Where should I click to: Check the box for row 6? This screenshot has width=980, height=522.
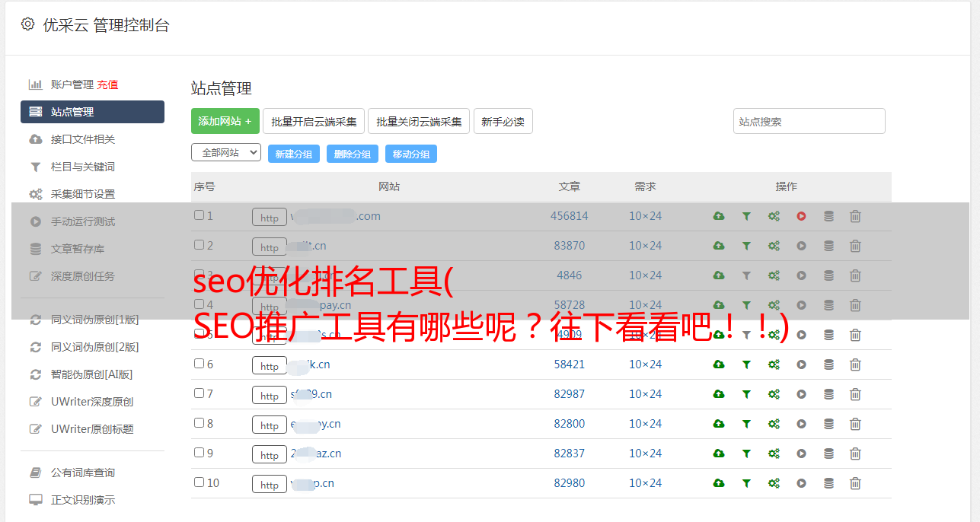point(199,364)
